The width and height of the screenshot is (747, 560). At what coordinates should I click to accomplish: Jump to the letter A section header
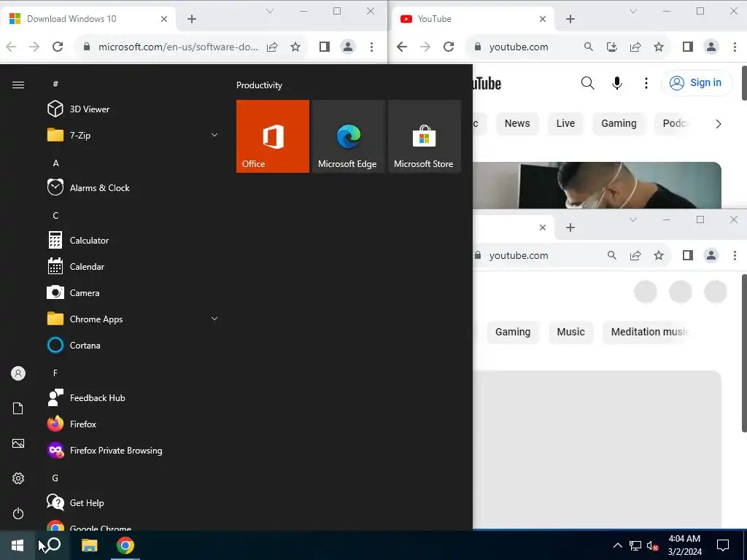pos(55,163)
